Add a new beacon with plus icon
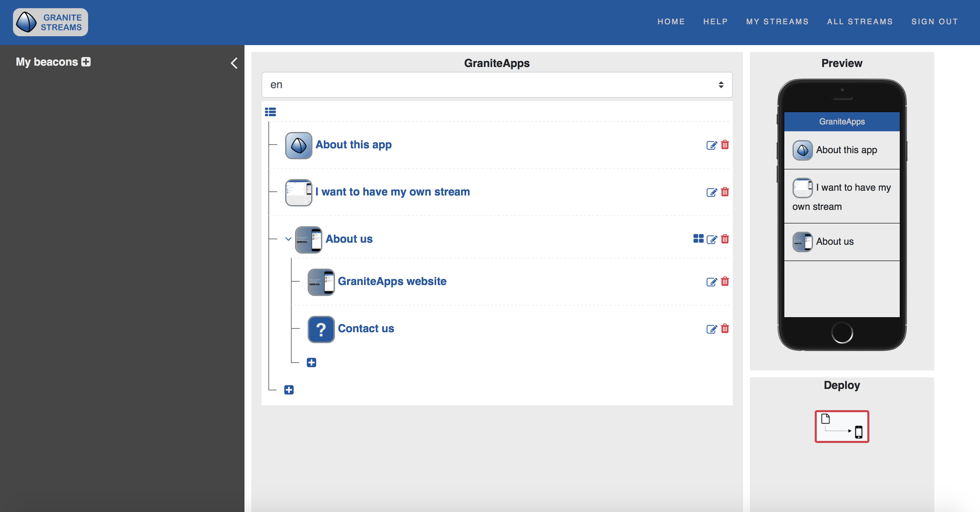980x512 pixels. (x=86, y=62)
